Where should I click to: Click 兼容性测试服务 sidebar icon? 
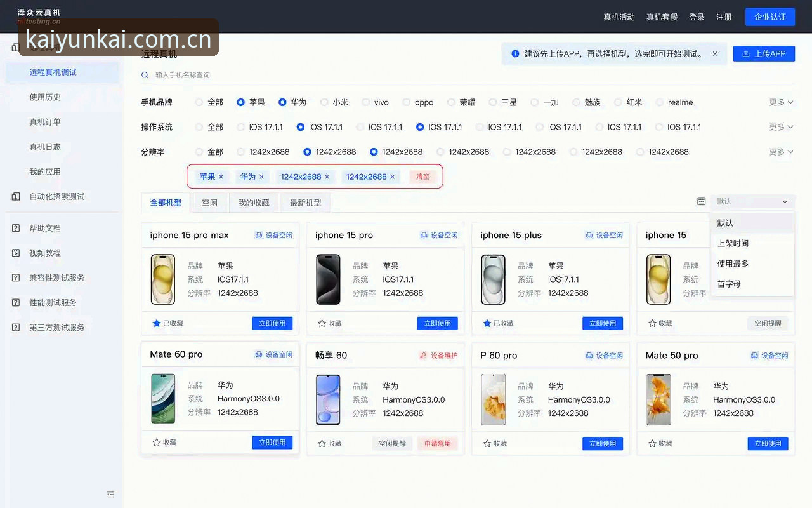point(16,277)
